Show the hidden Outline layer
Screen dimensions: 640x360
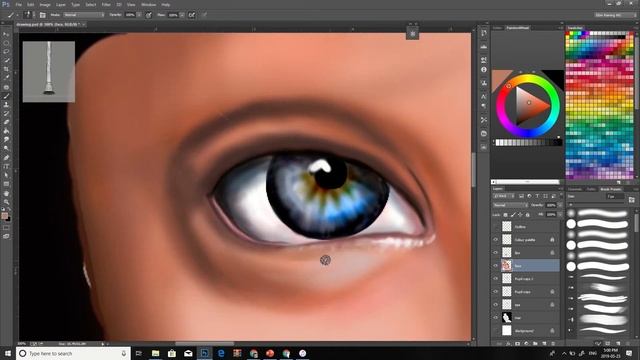(496, 226)
